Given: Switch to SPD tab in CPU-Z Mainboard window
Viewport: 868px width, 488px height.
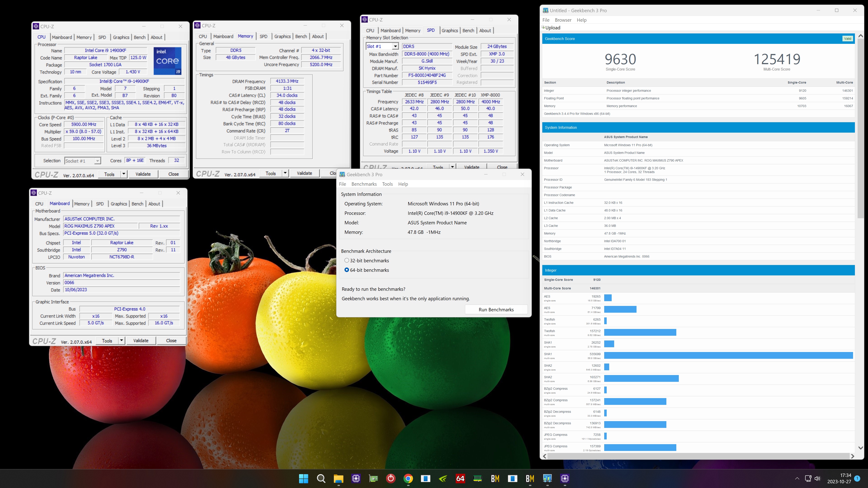Looking at the screenshot, I should pyautogui.click(x=100, y=204).
